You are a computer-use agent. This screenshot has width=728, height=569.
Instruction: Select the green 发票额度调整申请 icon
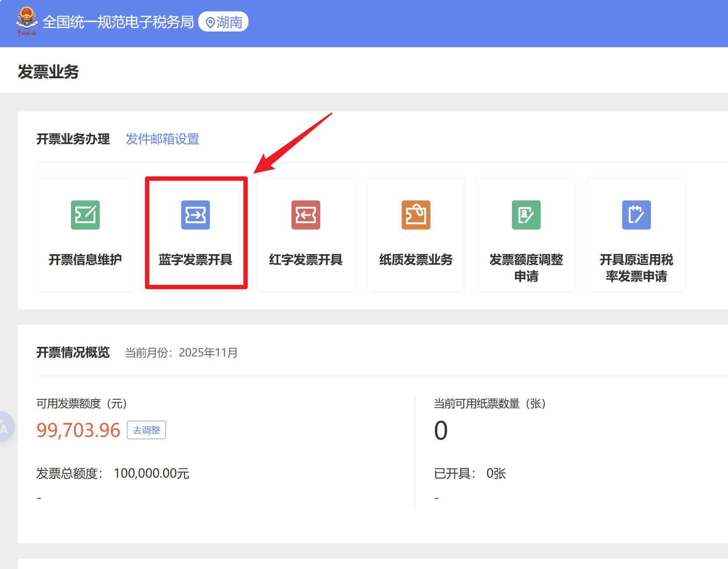click(526, 215)
